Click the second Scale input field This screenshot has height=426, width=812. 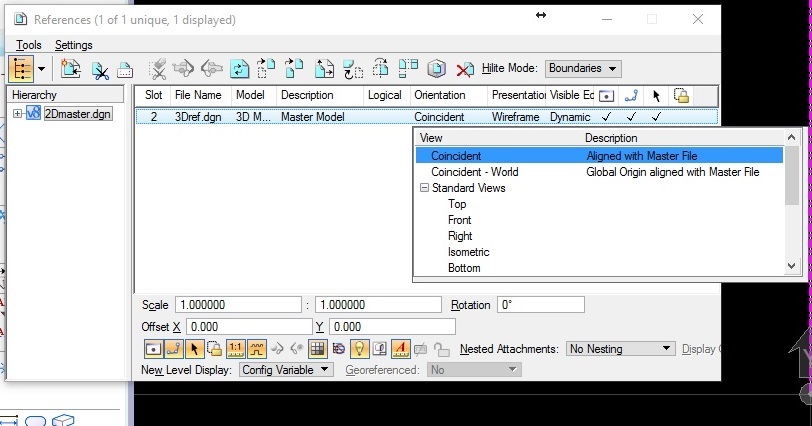(378, 305)
